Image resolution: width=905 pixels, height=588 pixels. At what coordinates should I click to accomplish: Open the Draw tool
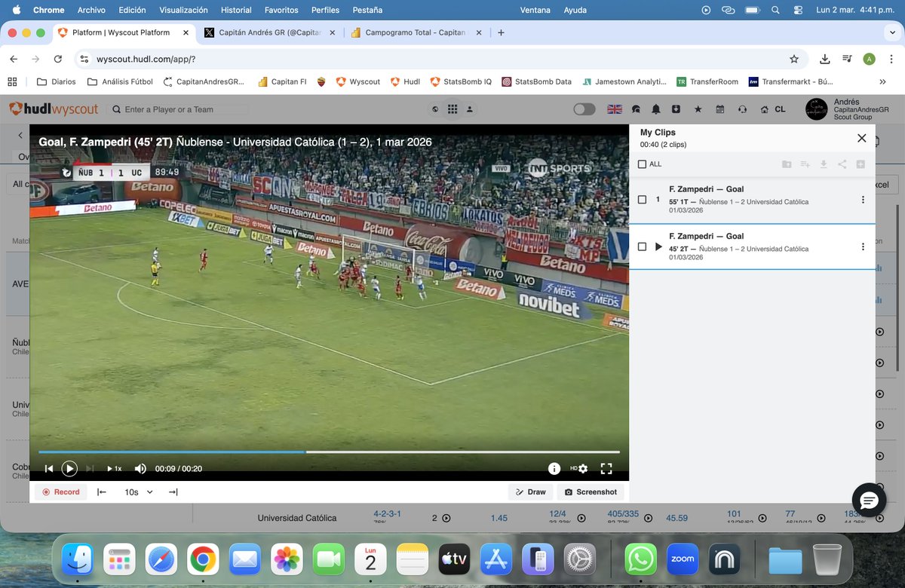531,492
